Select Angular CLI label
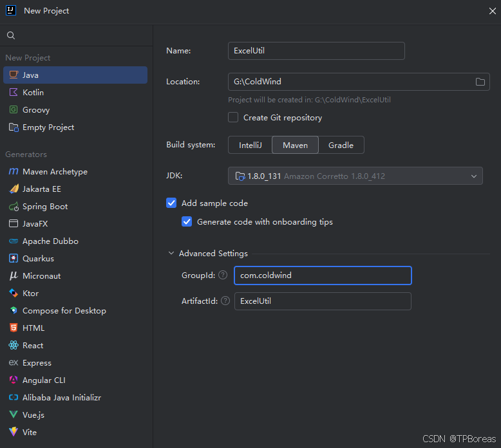501x448 pixels. (44, 380)
